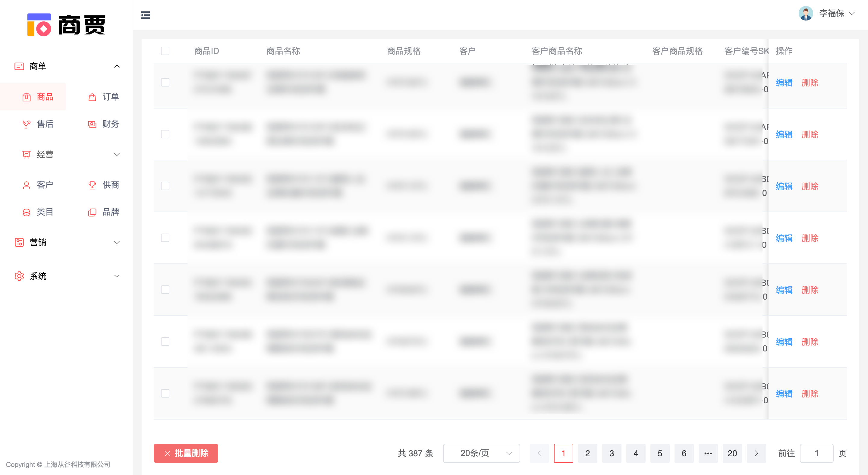
Task: Click the 客户 customer person icon
Action: pos(26,185)
